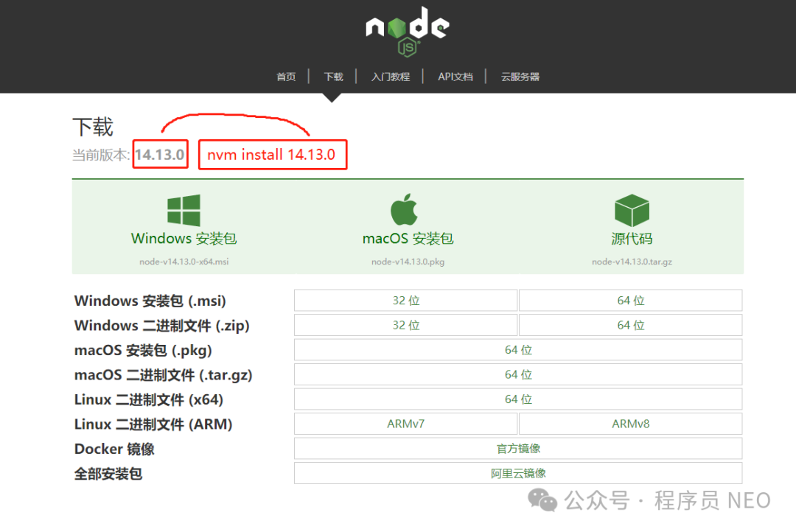The height and width of the screenshot is (532, 796).
Task: Click the Linux 二进制文件 (ARM) row label
Action: click(153, 424)
